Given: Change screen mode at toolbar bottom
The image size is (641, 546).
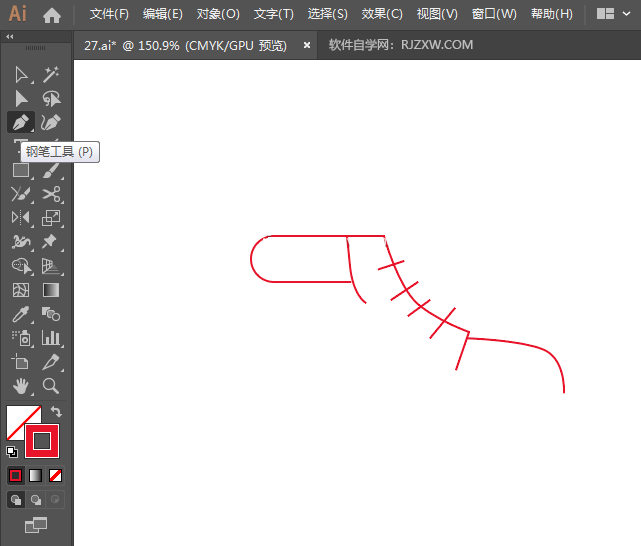Looking at the screenshot, I should click(x=36, y=525).
